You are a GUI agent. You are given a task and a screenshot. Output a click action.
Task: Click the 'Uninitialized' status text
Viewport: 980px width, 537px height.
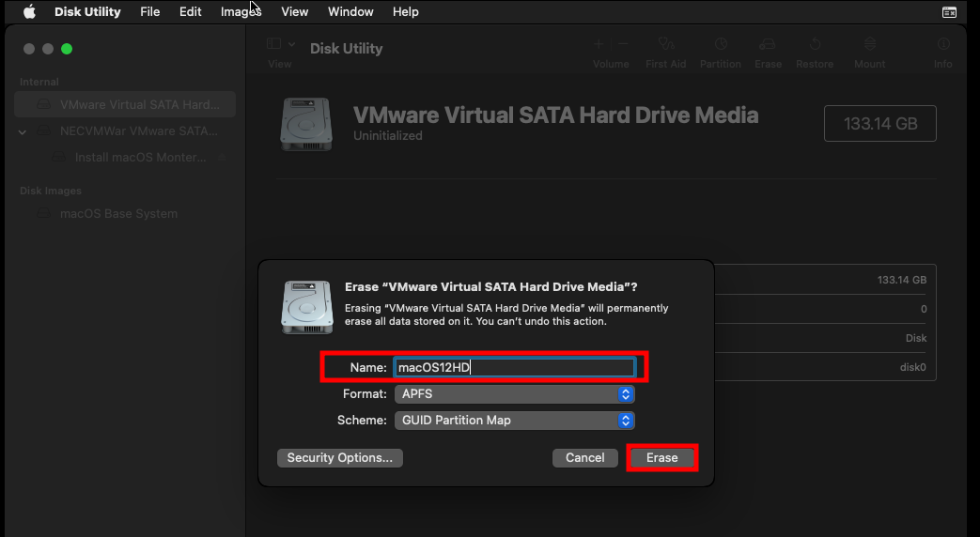[x=387, y=135]
